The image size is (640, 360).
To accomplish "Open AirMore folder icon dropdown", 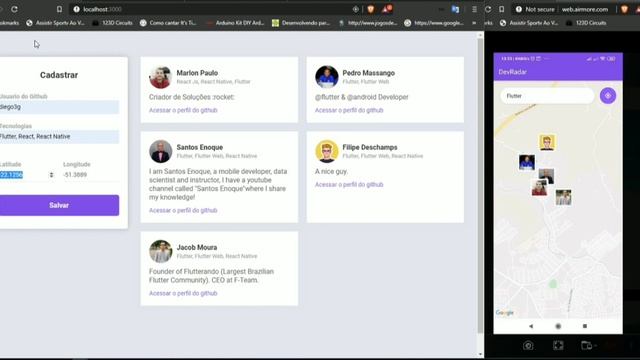I will pos(588,345).
